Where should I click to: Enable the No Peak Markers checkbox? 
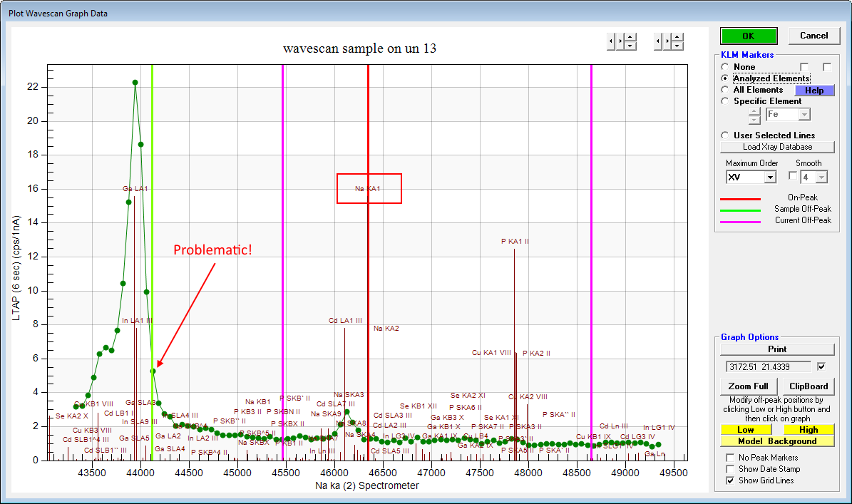click(730, 458)
